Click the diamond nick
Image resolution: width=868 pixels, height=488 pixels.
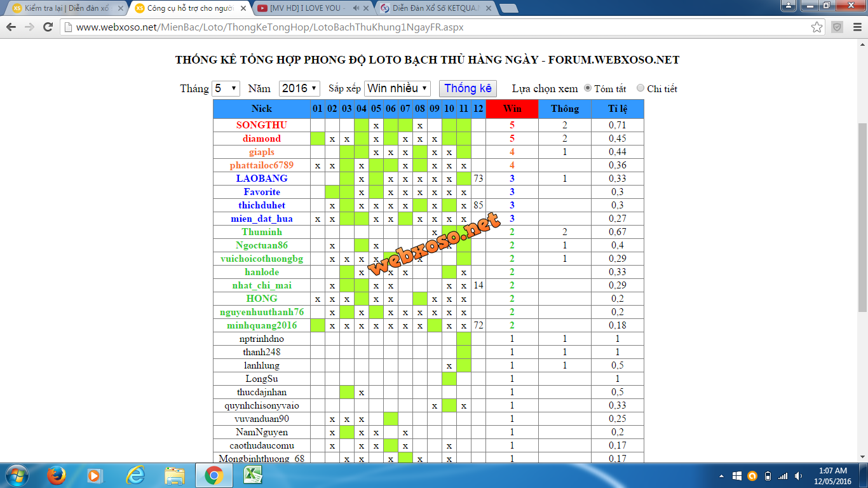click(262, 139)
